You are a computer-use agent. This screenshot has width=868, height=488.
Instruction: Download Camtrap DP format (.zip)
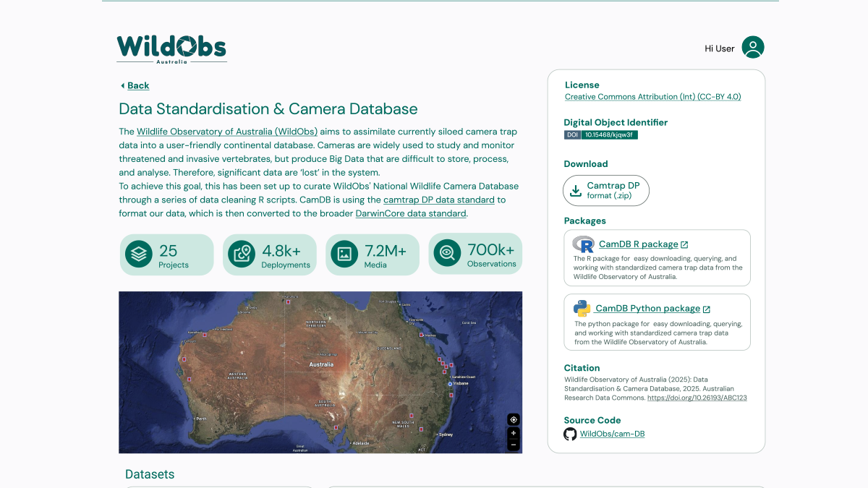point(606,191)
